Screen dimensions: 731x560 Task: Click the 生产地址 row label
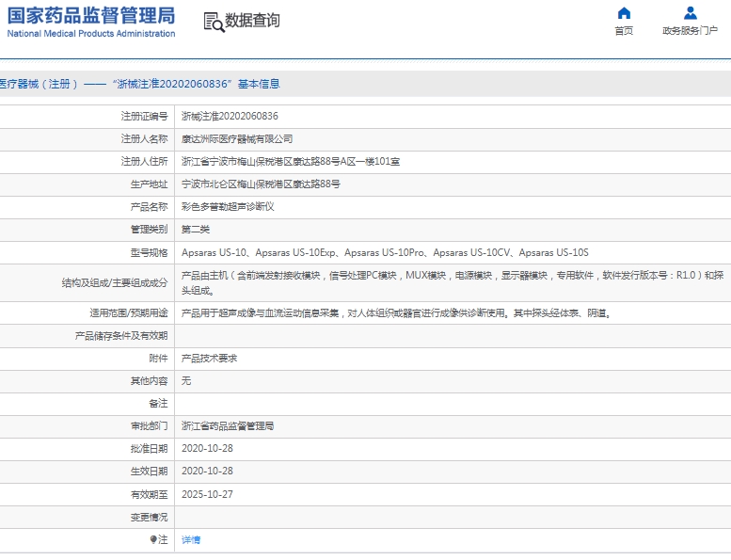[x=150, y=184]
